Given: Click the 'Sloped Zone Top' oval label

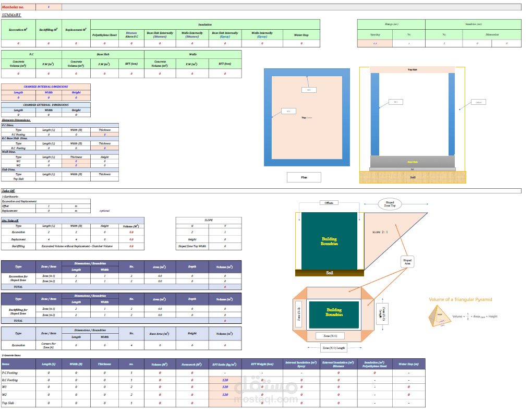Looking at the screenshot, I should [x=390, y=204].
